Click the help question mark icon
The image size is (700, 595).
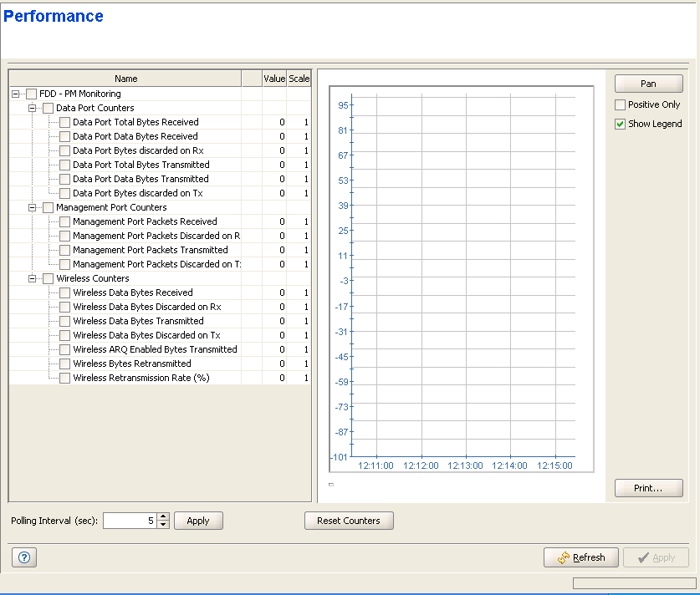click(x=23, y=557)
